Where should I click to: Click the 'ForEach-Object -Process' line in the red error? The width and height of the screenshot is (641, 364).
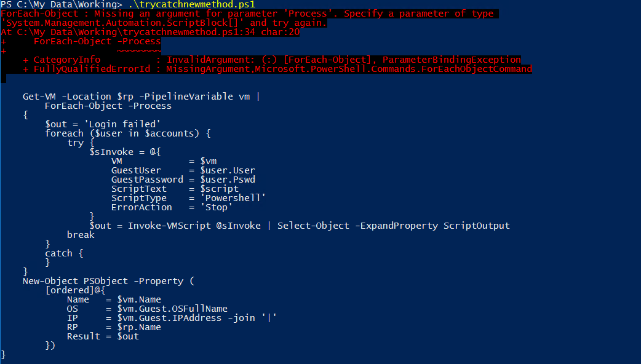(97, 41)
